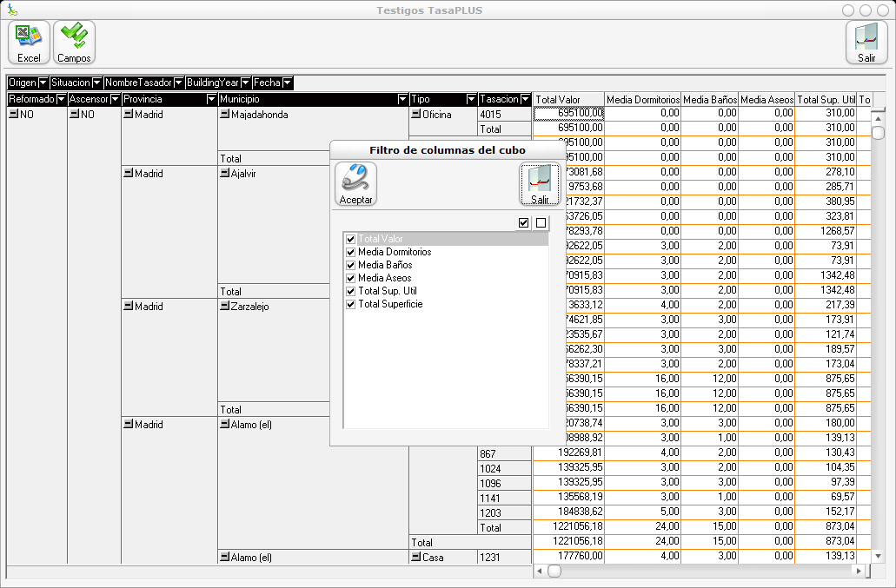This screenshot has width=896, height=588.
Task: Expand the BuildingYear filter dropdown
Action: [x=246, y=83]
